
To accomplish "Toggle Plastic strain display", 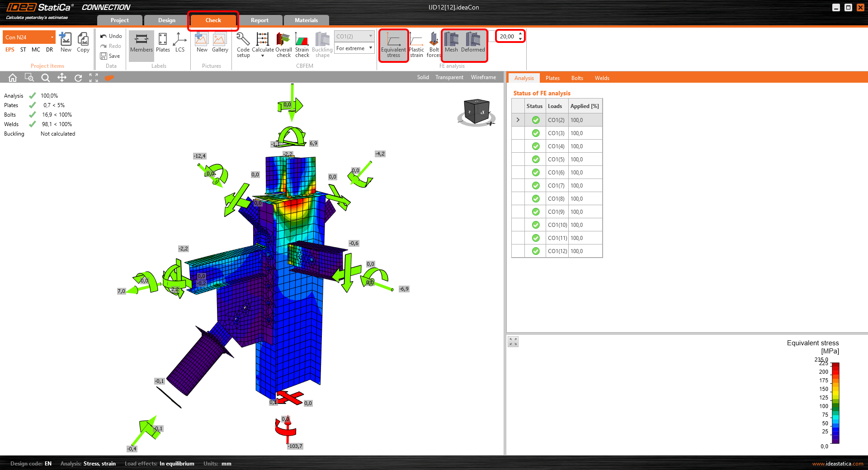I will pos(416,45).
